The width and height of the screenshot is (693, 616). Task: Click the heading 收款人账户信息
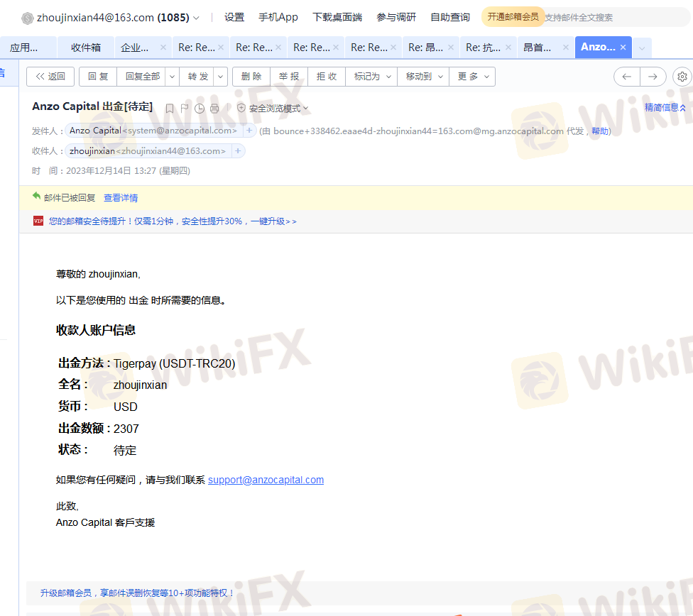(x=95, y=330)
